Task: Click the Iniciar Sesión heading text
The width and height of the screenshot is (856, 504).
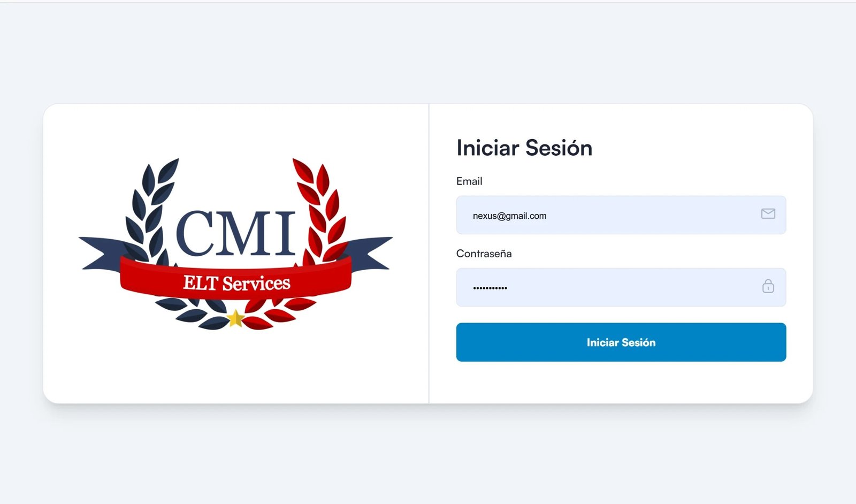Action: pyautogui.click(x=524, y=148)
